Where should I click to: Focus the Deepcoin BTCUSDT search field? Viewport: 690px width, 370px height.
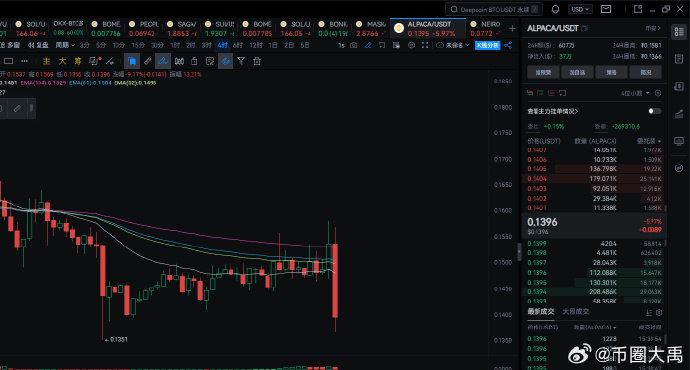pos(494,9)
